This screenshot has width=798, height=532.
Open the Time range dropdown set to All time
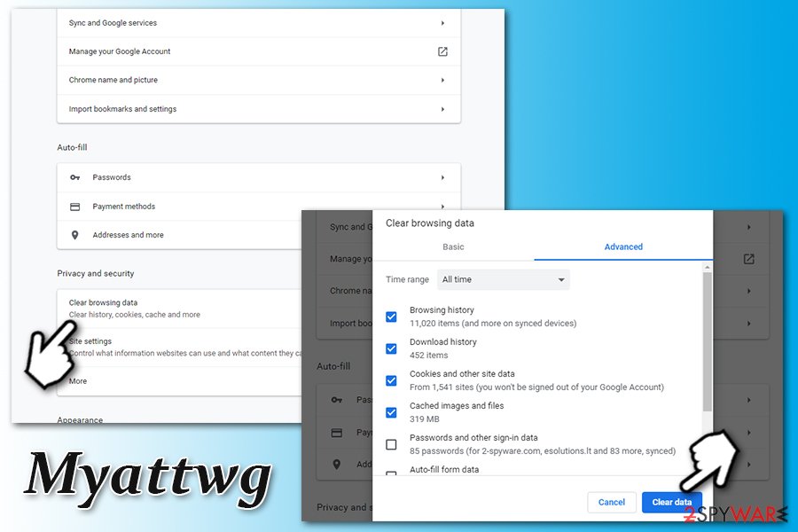(x=504, y=279)
